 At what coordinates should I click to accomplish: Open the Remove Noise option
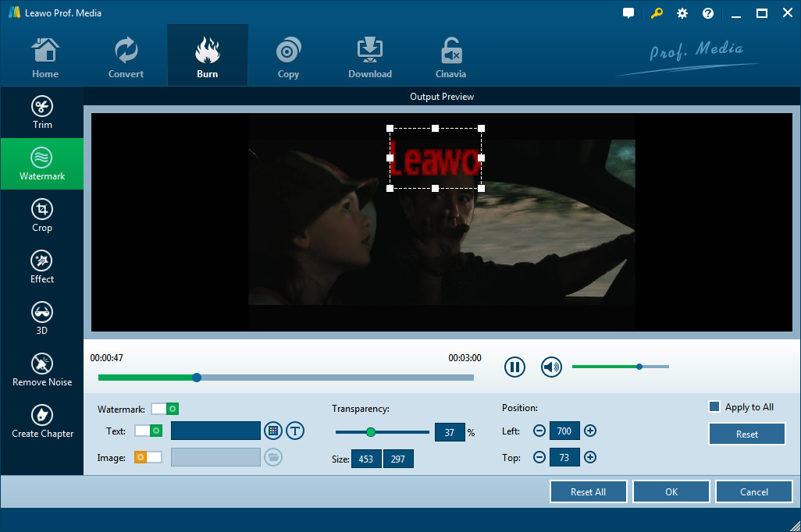coord(42,370)
